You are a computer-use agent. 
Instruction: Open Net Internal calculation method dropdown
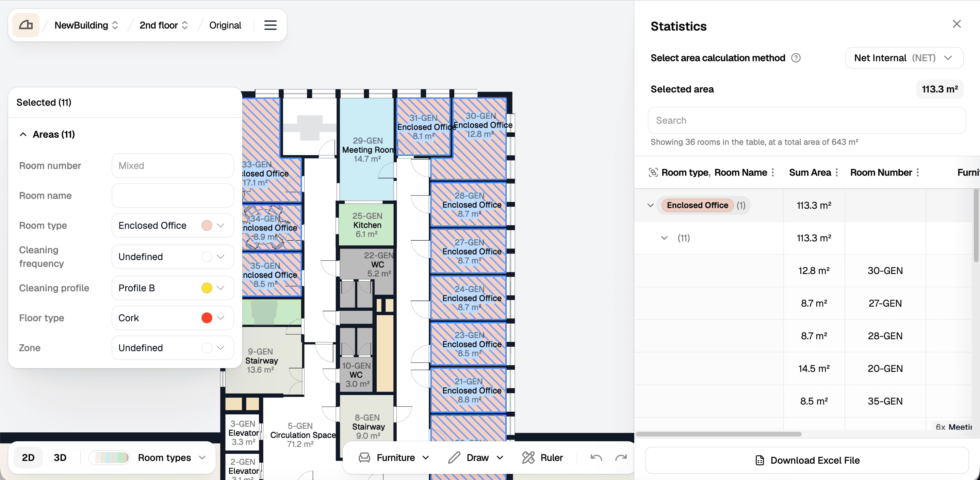904,58
